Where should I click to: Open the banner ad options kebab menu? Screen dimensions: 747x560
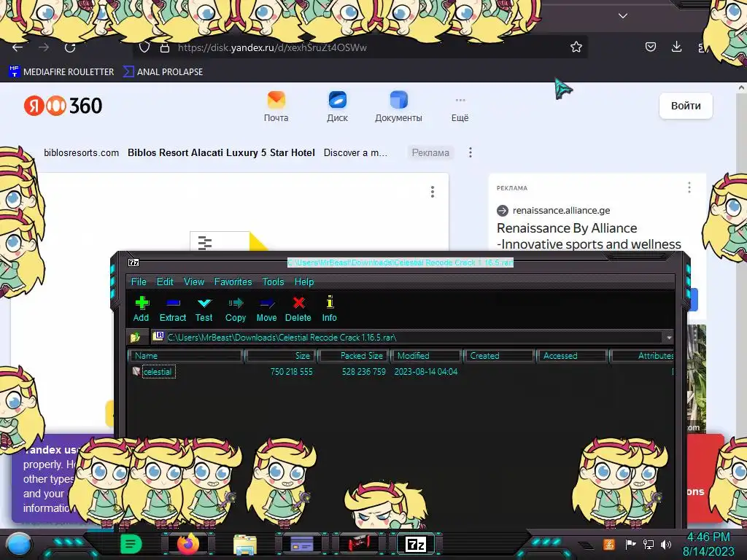click(x=471, y=152)
